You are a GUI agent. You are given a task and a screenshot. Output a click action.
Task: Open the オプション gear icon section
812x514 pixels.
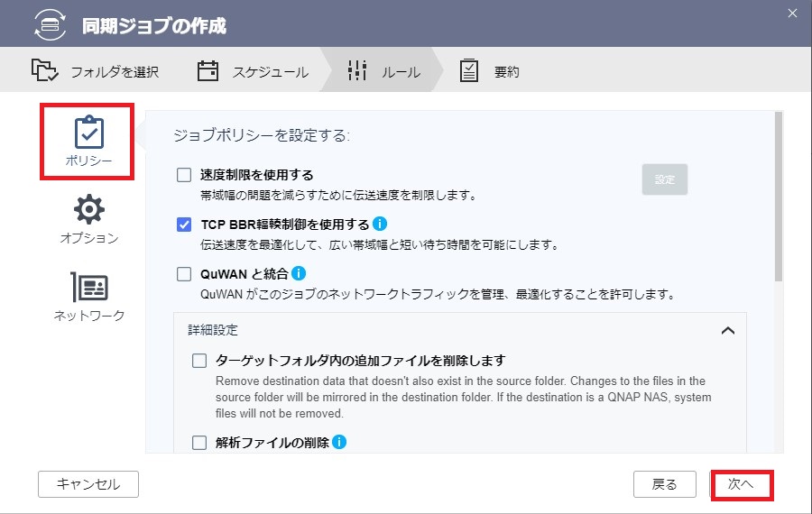89,209
